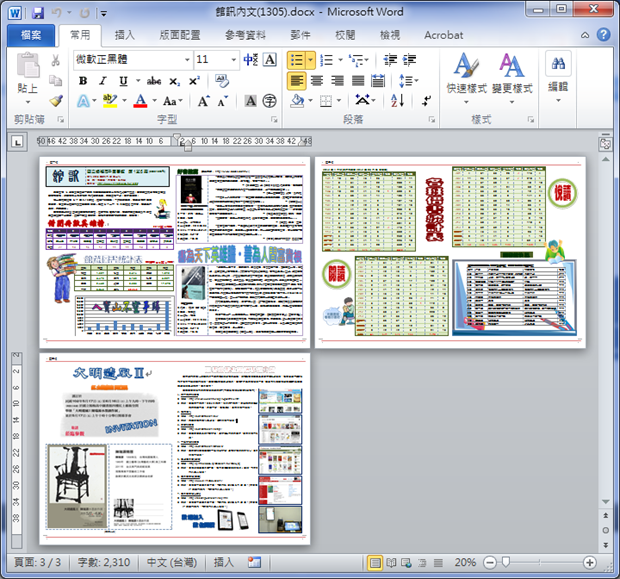620x579 pixels.
Task: Open 快速樣式 Quick Styles gallery
Action: pos(466,79)
